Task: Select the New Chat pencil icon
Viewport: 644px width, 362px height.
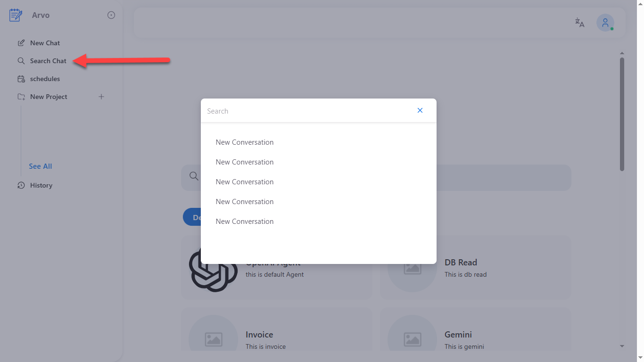Action: (x=21, y=42)
